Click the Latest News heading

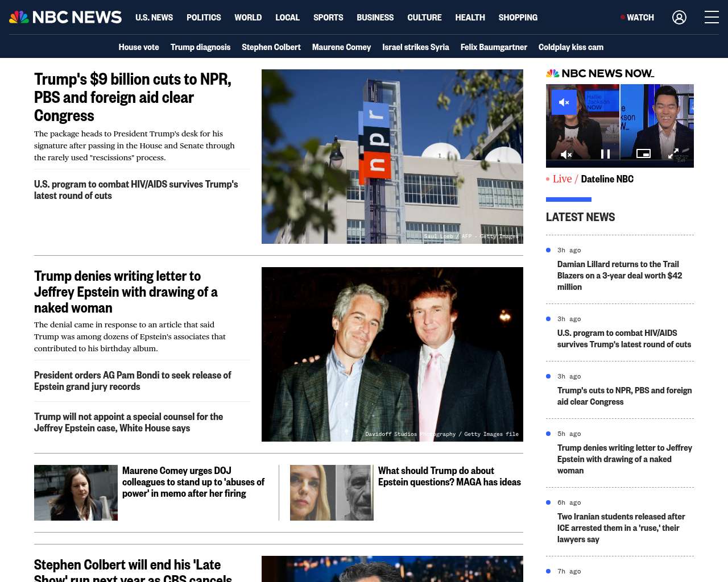click(580, 217)
